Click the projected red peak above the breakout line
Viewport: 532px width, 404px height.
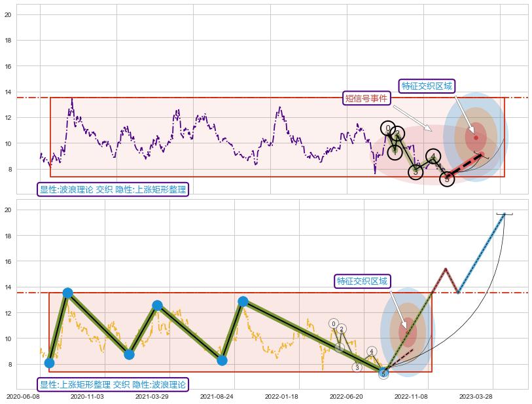446,269
